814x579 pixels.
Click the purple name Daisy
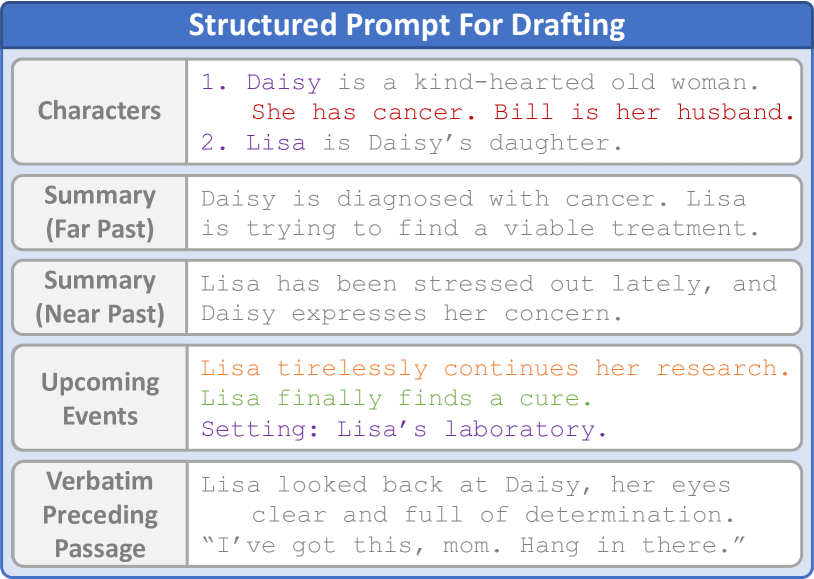point(284,83)
